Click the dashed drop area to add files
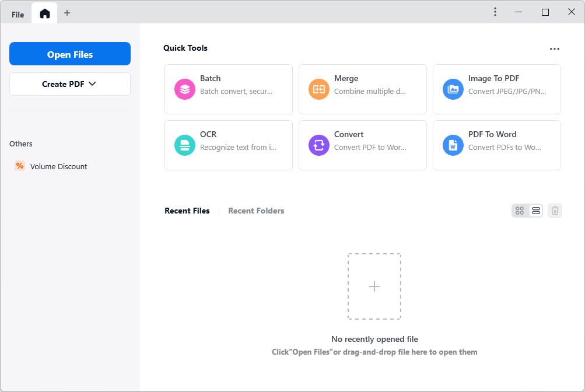Viewport: 585px width, 392px height. point(374,286)
